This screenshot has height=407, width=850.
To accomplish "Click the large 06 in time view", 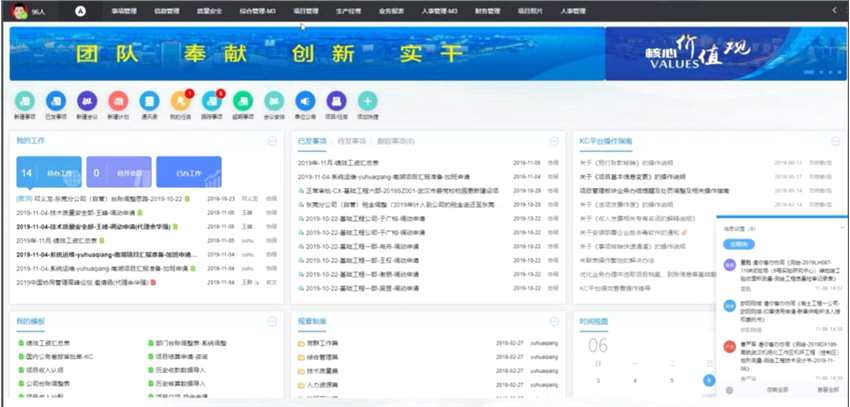I will (598, 345).
